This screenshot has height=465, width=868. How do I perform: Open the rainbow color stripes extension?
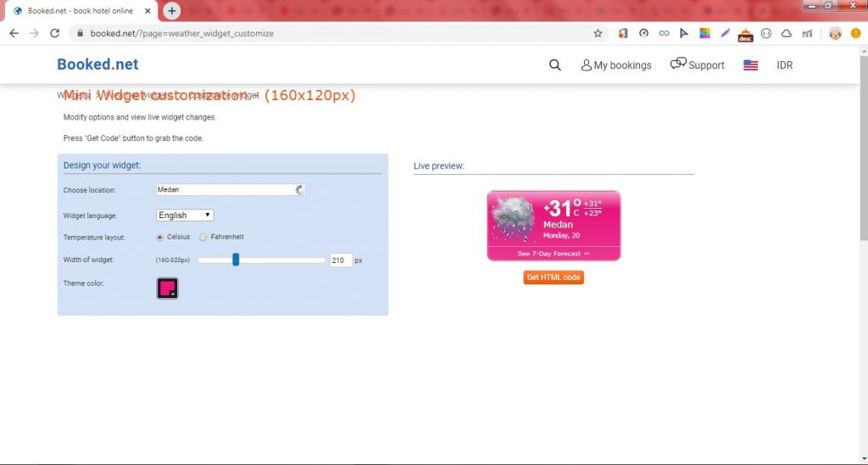pyautogui.click(x=704, y=33)
